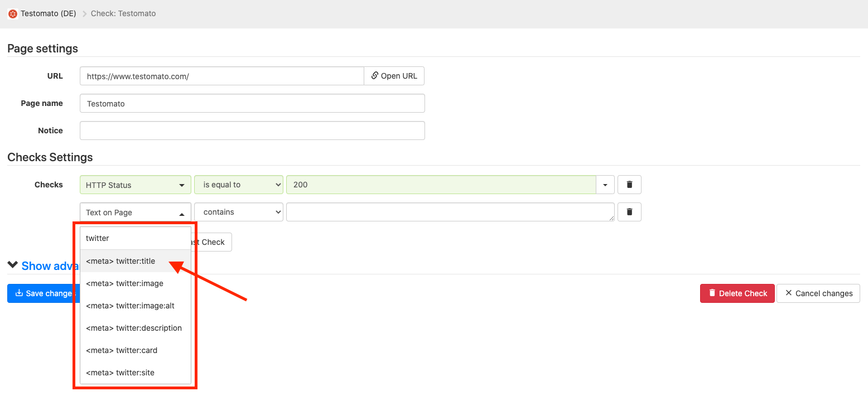Select <meta> twitter:card option
The image size is (868, 396).
[136, 350]
